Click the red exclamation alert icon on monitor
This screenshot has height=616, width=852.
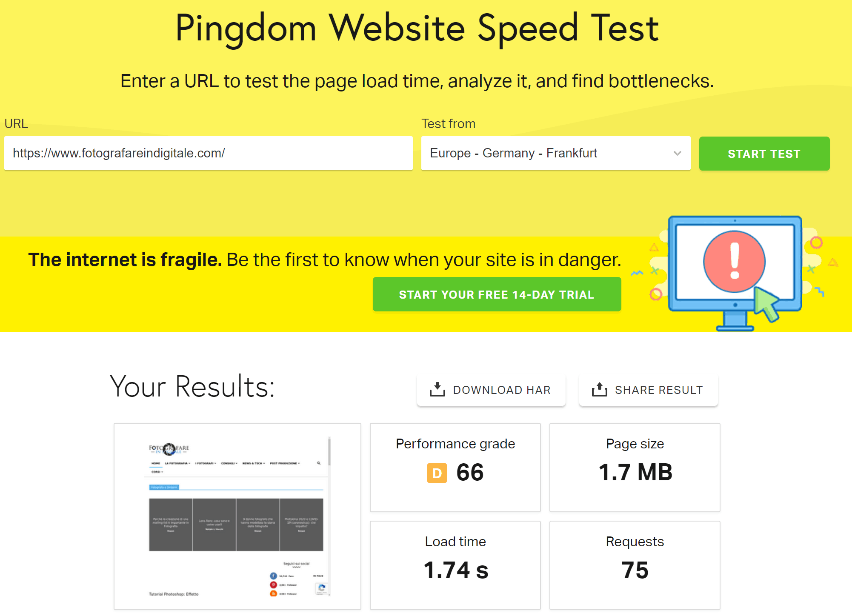[734, 261]
